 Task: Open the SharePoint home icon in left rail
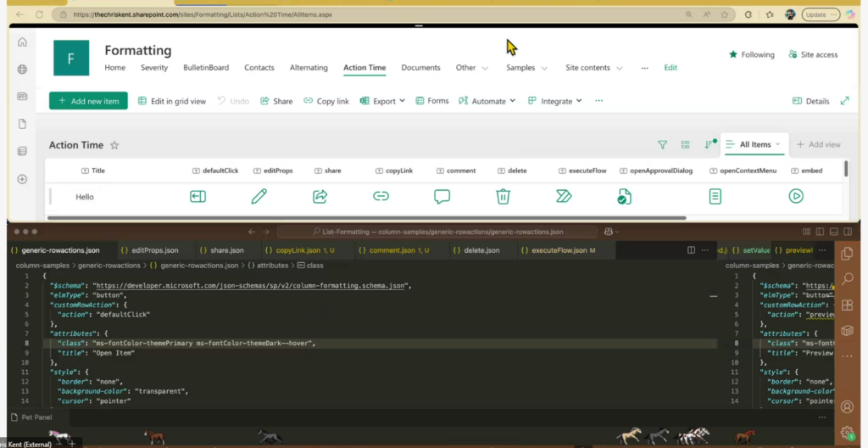tap(22, 42)
